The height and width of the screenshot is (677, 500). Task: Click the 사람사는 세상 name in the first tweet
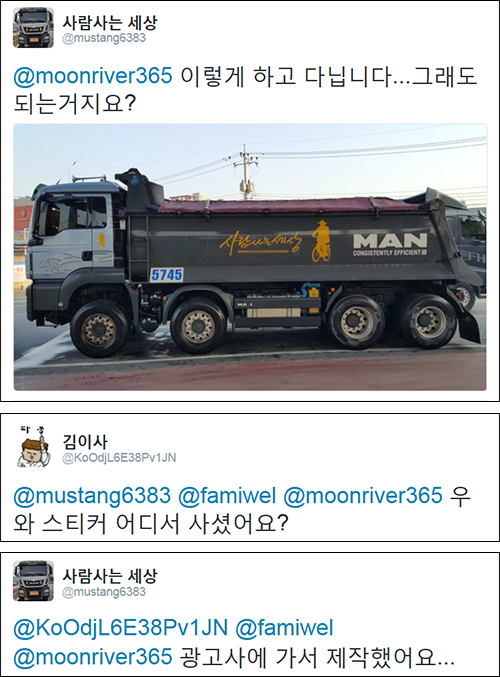tap(110, 22)
